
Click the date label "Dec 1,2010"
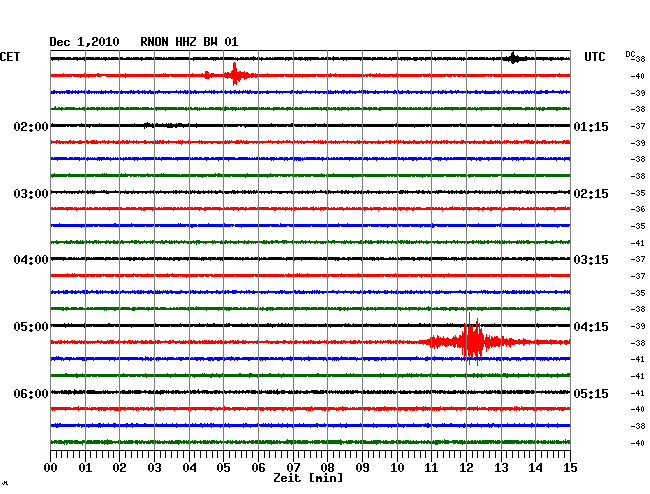tap(84, 42)
